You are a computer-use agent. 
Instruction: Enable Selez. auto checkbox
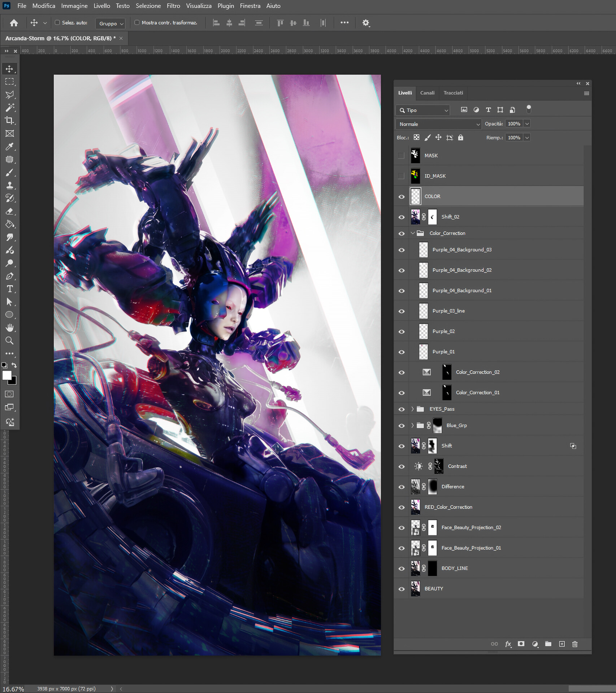click(x=57, y=22)
